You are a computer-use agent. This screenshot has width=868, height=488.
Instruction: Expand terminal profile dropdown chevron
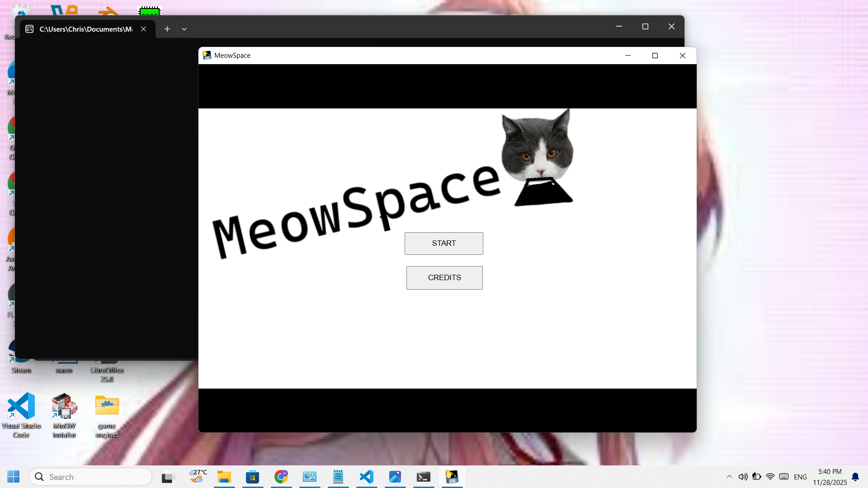pos(184,29)
